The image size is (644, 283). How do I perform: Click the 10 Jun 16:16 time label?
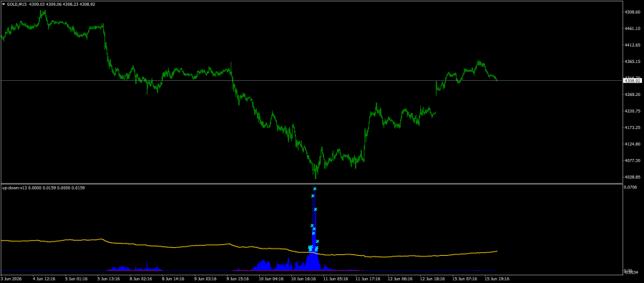pyautogui.click(x=303, y=279)
